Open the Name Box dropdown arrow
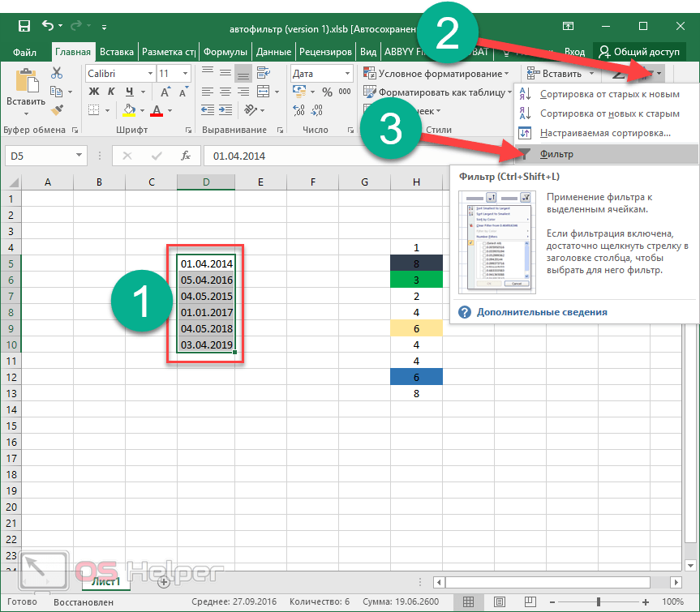This screenshot has height=612, width=700. pyautogui.click(x=79, y=156)
